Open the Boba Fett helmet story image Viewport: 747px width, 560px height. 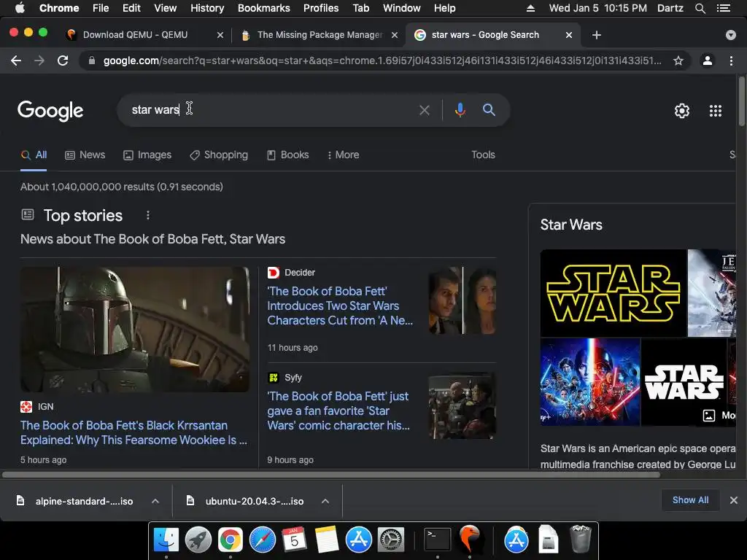pyautogui.click(x=135, y=330)
